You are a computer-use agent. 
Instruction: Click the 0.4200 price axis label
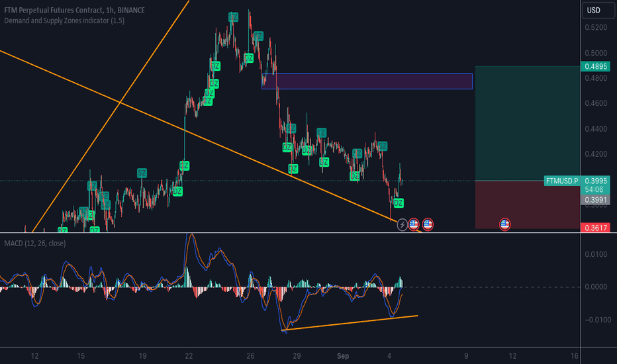(x=596, y=154)
